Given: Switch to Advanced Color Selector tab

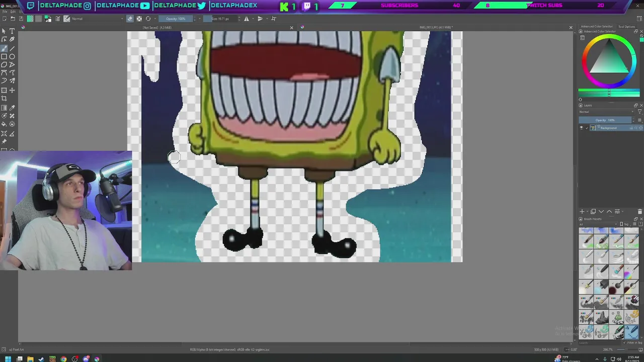Looking at the screenshot, I should pyautogui.click(x=596, y=26).
